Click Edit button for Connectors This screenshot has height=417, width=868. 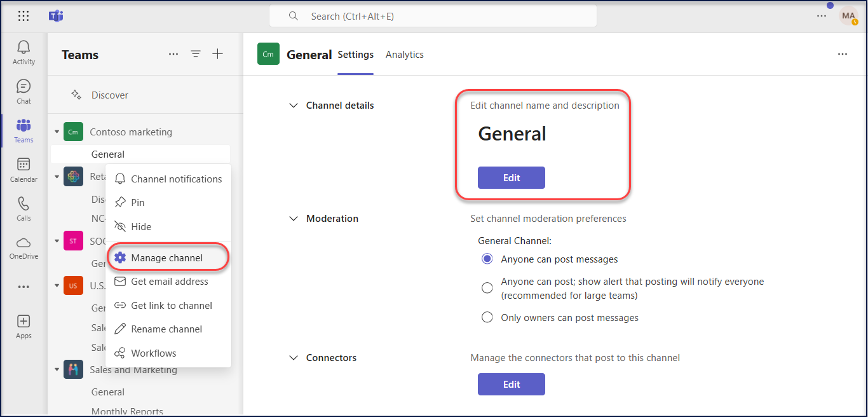point(511,384)
